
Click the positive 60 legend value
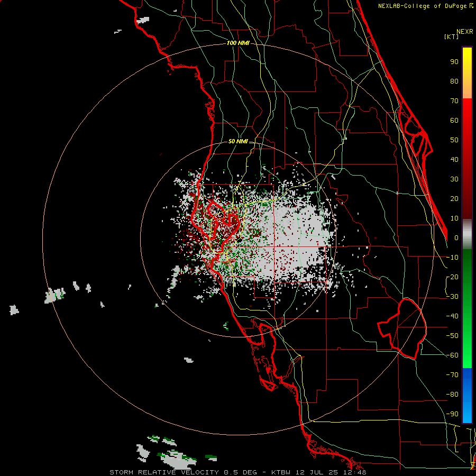454,121
